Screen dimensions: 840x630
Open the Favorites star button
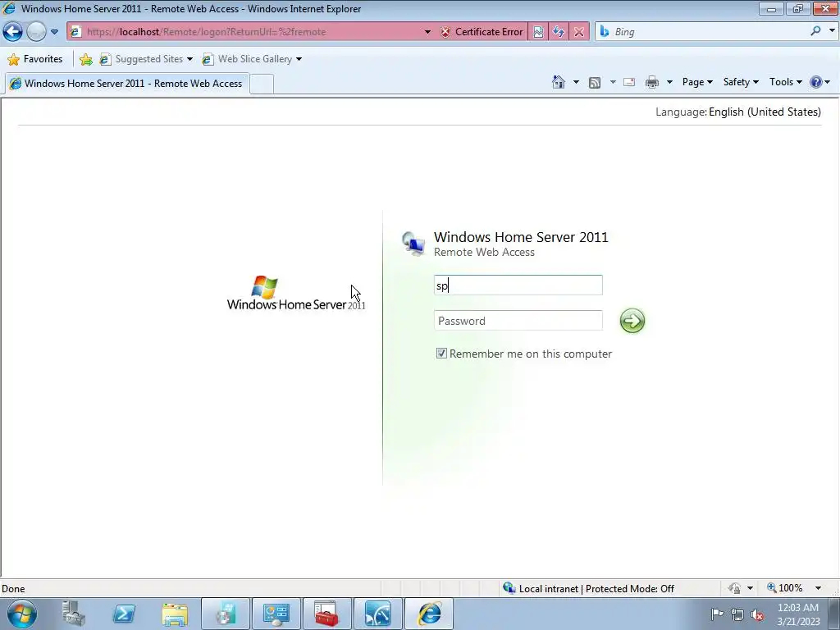tap(35, 59)
